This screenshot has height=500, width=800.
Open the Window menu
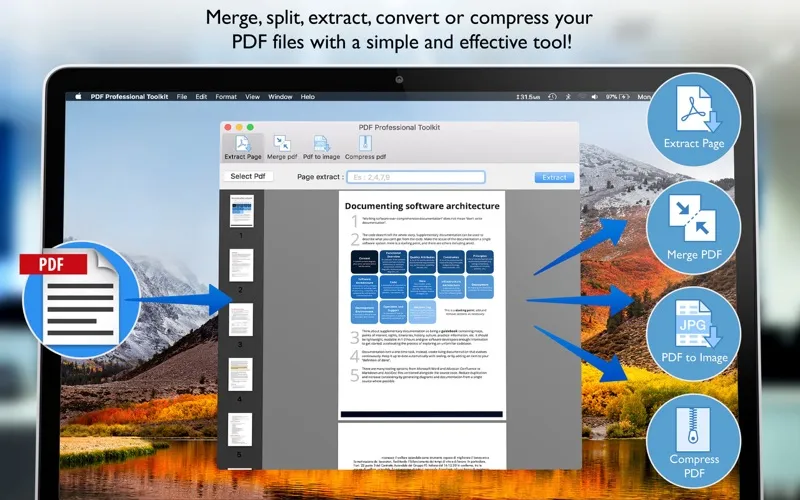[x=280, y=96]
